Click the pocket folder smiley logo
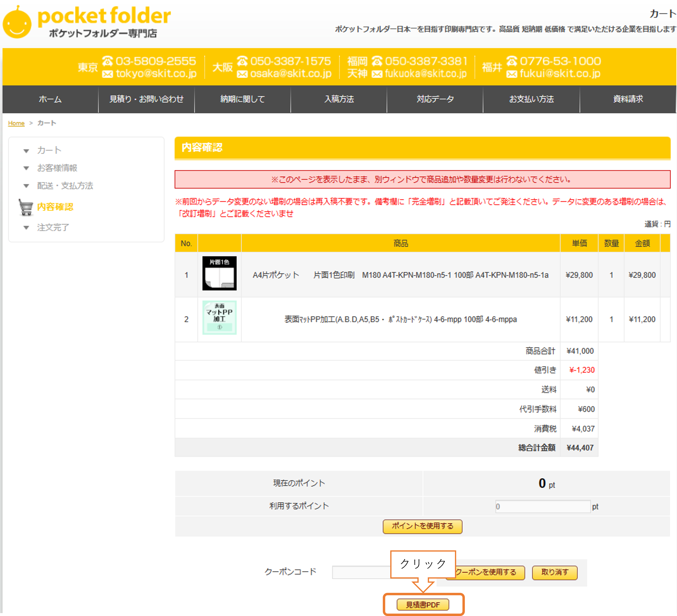677x616 pixels. (x=17, y=23)
